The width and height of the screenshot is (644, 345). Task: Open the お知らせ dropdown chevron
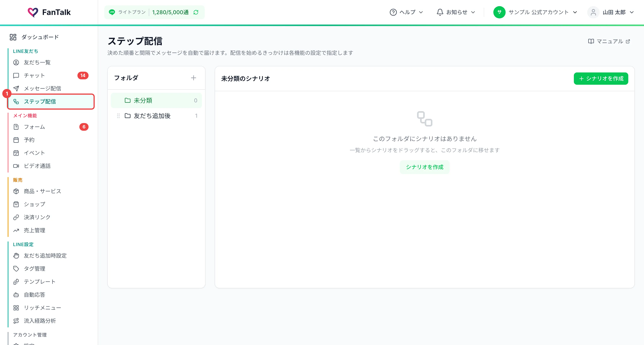coord(473,12)
